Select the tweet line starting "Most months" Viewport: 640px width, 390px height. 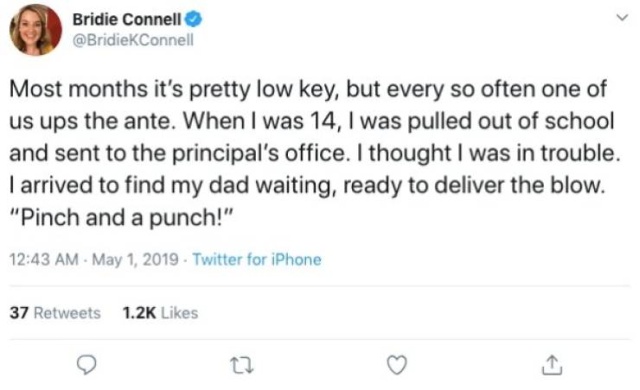click(308, 89)
